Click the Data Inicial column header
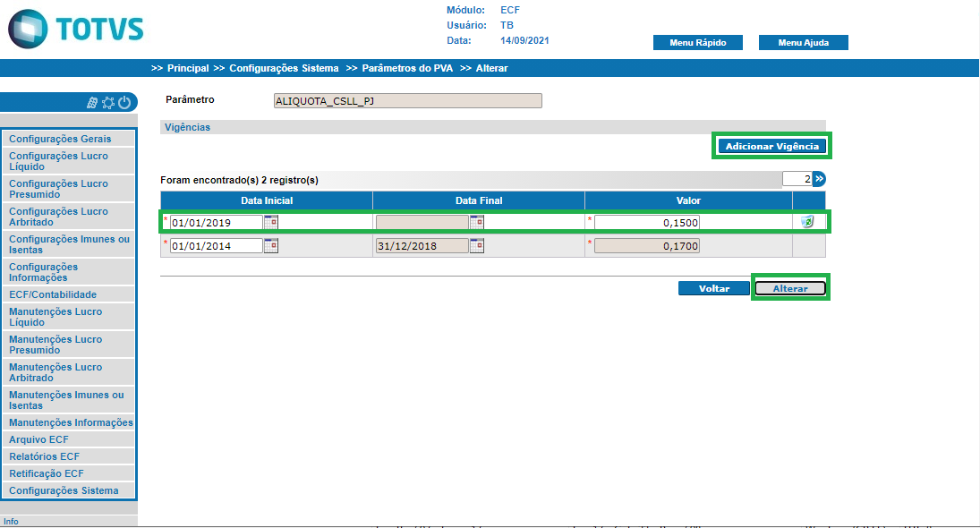This screenshot has height=528, width=980. pyautogui.click(x=267, y=200)
